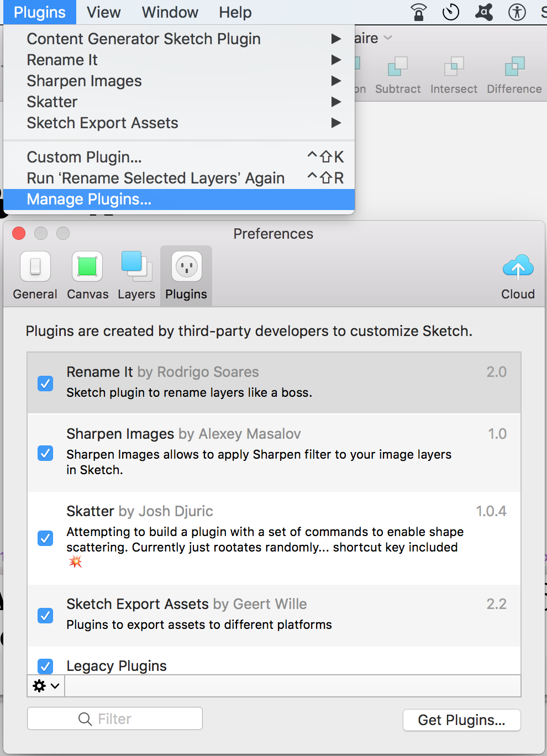Click the clock history menu bar icon
The image size is (547, 756).
tap(451, 12)
